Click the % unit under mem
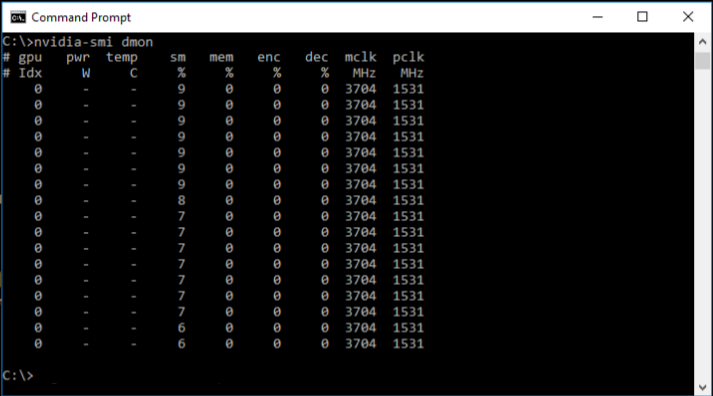The width and height of the screenshot is (713, 396). point(229,73)
